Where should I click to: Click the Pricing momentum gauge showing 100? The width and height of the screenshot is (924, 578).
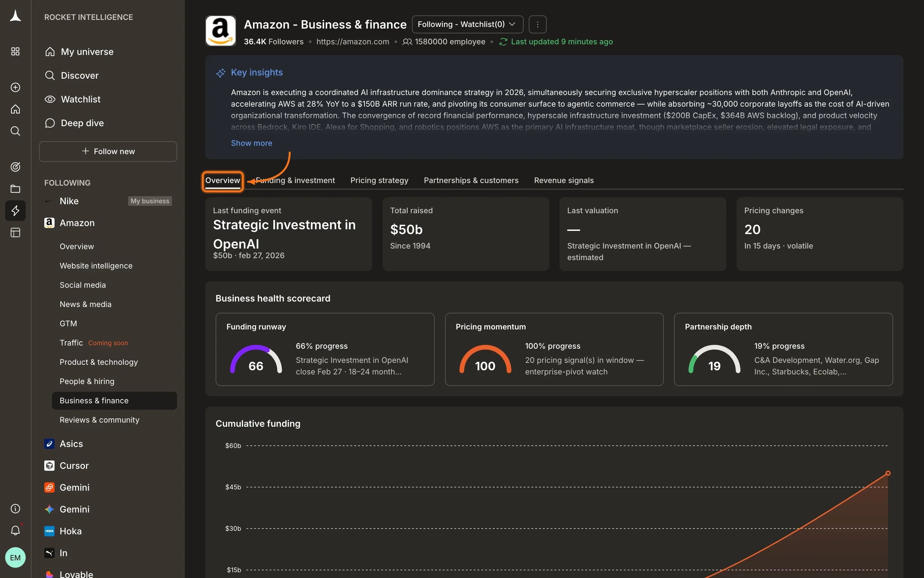(485, 359)
